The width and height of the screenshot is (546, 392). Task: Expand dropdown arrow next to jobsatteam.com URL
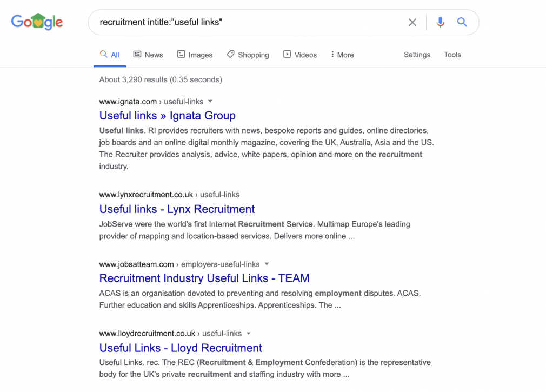click(x=267, y=264)
